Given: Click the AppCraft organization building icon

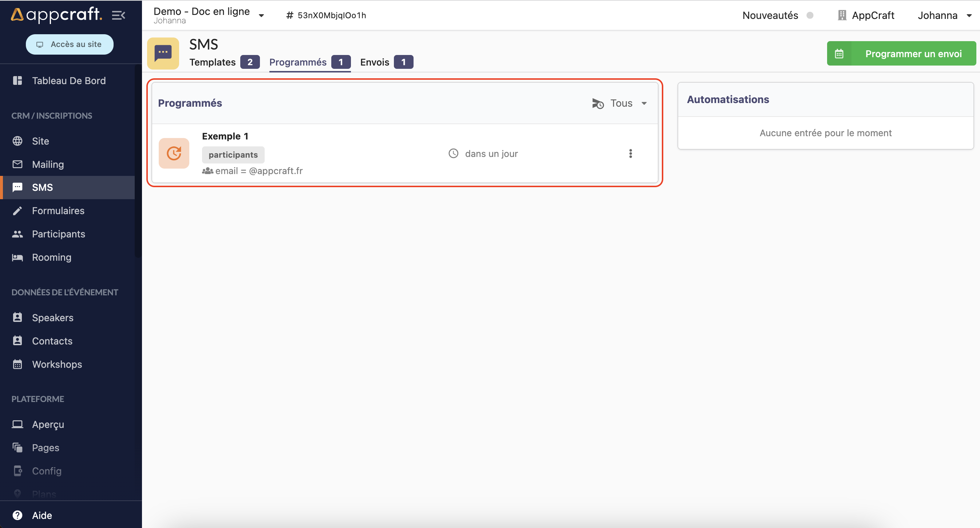Looking at the screenshot, I should tap(842, 15).
